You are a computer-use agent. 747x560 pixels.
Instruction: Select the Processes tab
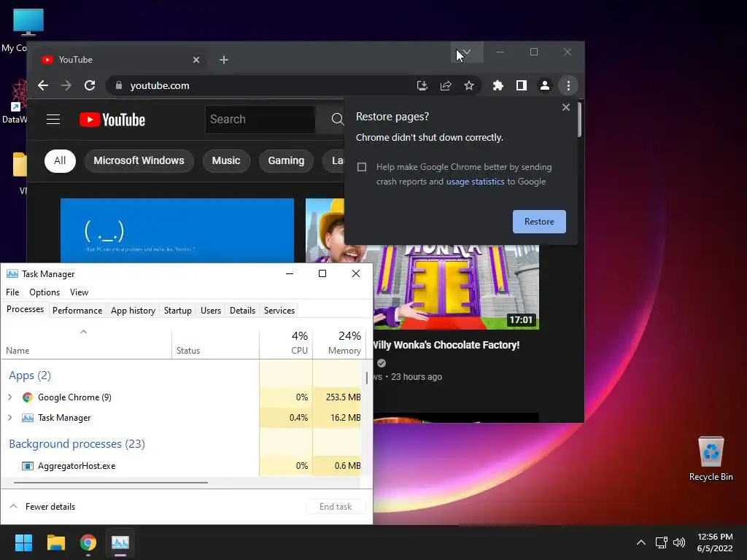(x=25, y=309)
